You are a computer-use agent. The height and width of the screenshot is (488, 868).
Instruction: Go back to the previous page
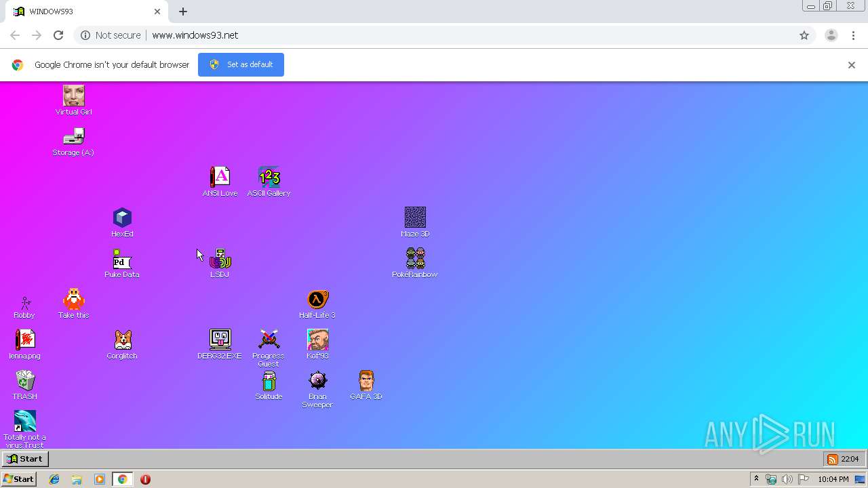[15, 35]
